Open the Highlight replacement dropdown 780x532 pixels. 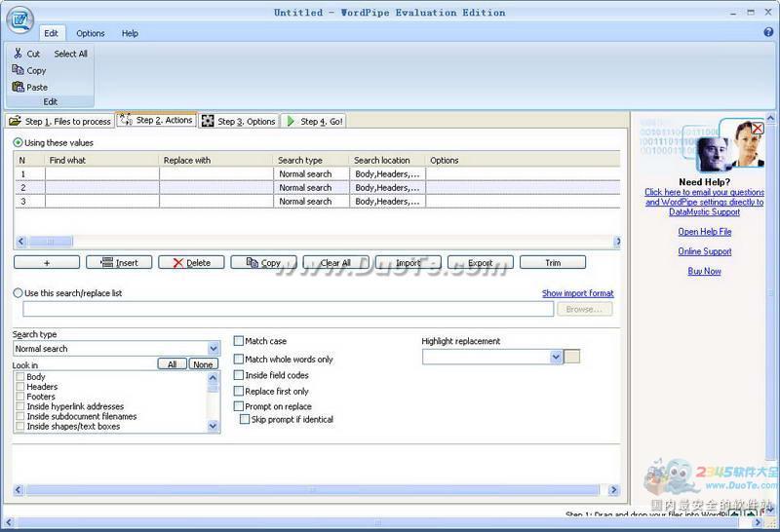click(556, 357)
